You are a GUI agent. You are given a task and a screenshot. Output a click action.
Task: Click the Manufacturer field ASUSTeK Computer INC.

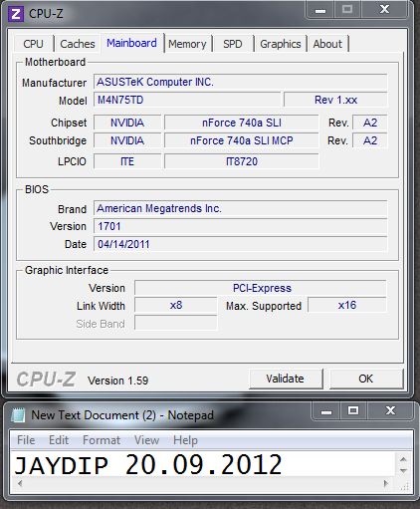point(240,82)
